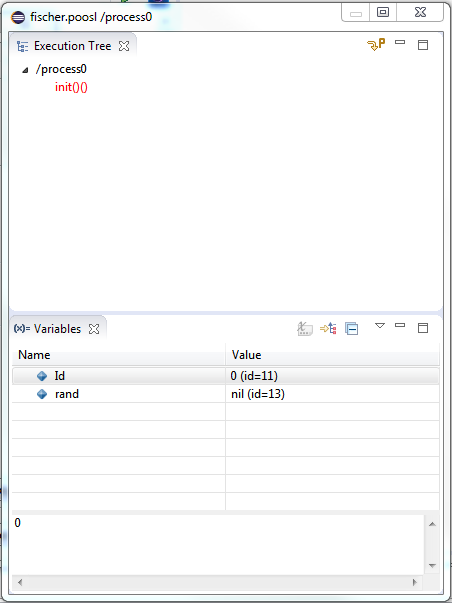This screenshot has width=452, height=603.
Task: Select the Id variable row
Action: (x=225, y=376)
